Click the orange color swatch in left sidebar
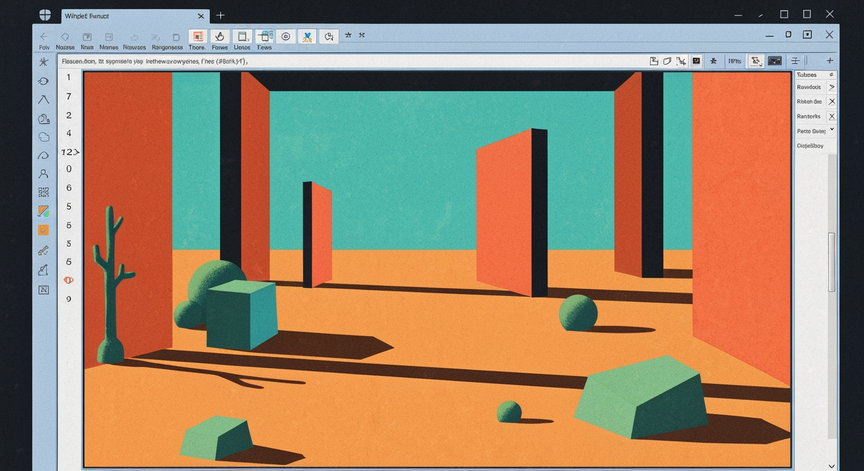 pyautogui.click(x=43, y=230)
